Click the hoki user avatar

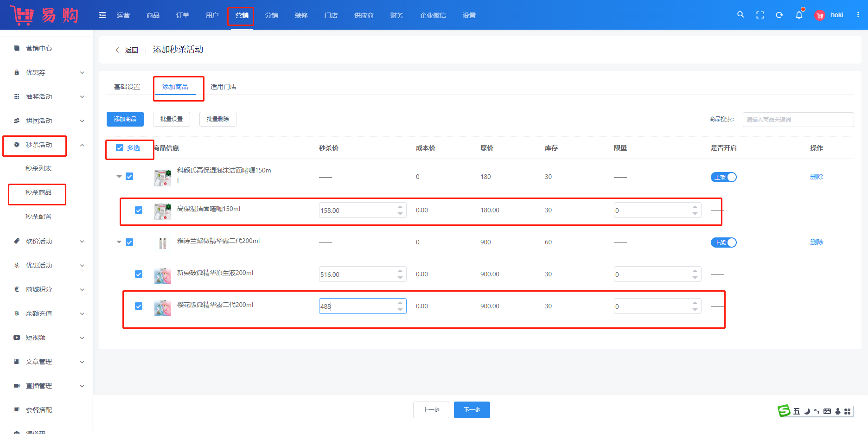[x=820, y=15]
